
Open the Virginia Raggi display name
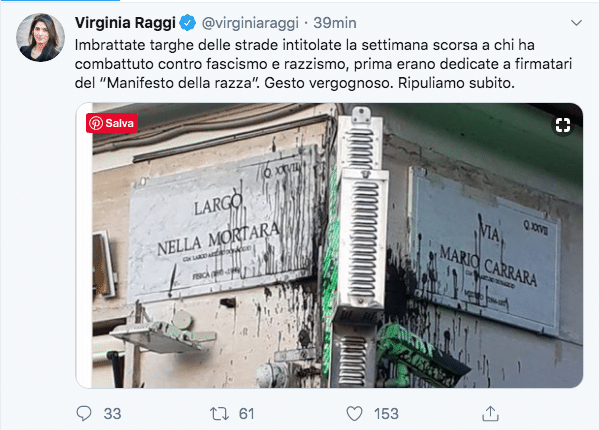tap(125, 23)
